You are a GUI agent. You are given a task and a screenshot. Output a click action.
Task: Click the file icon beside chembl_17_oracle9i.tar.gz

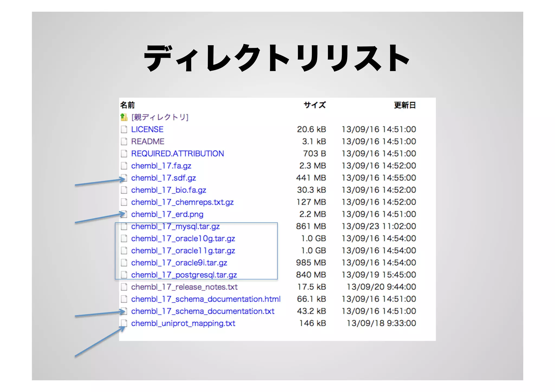click(124, 263)
